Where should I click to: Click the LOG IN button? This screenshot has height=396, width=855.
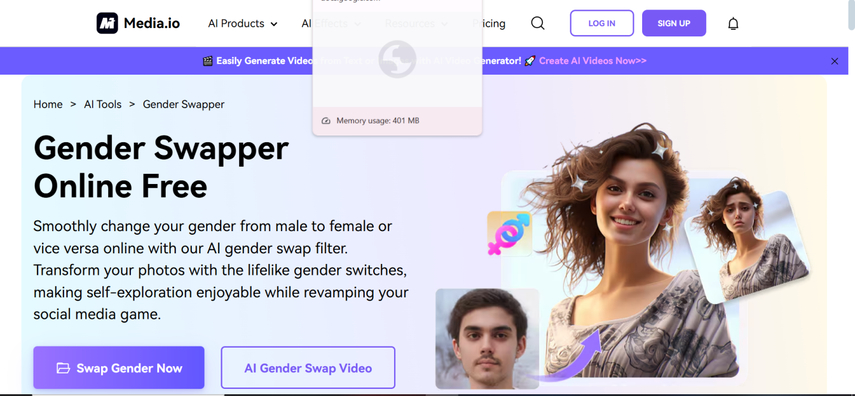[602, 23]
